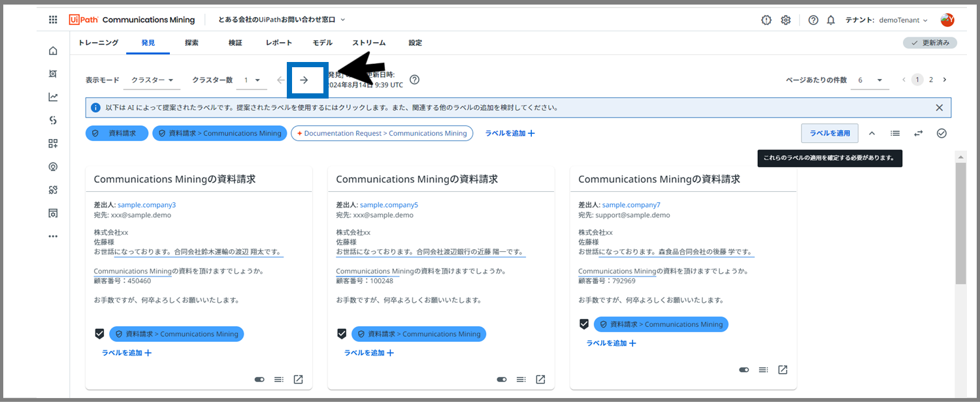Open the settings gear in top header
This screenshot has width=980, height=402.
pyautogui.click(x=786, y=20)
